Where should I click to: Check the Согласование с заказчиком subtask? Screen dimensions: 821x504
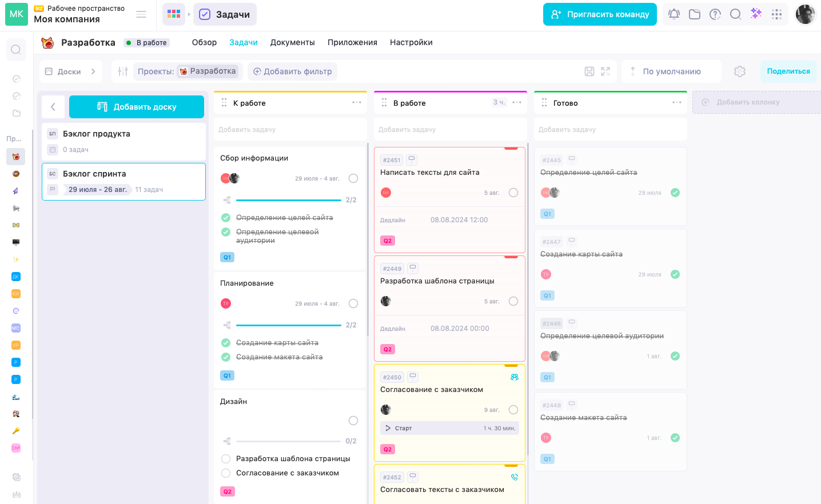[x=226, y=473]
